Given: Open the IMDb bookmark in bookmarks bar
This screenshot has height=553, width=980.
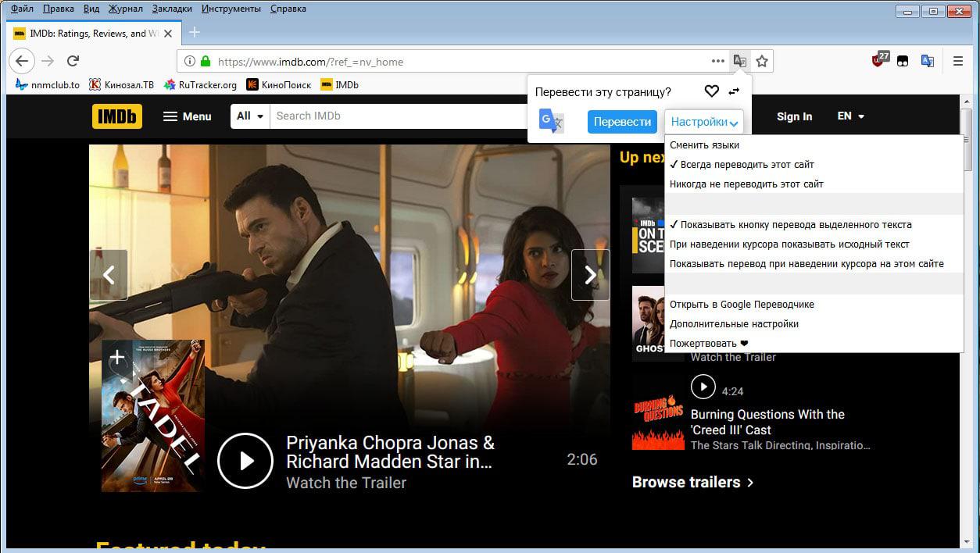Looking at the screenshot, I should pos(340,84).
